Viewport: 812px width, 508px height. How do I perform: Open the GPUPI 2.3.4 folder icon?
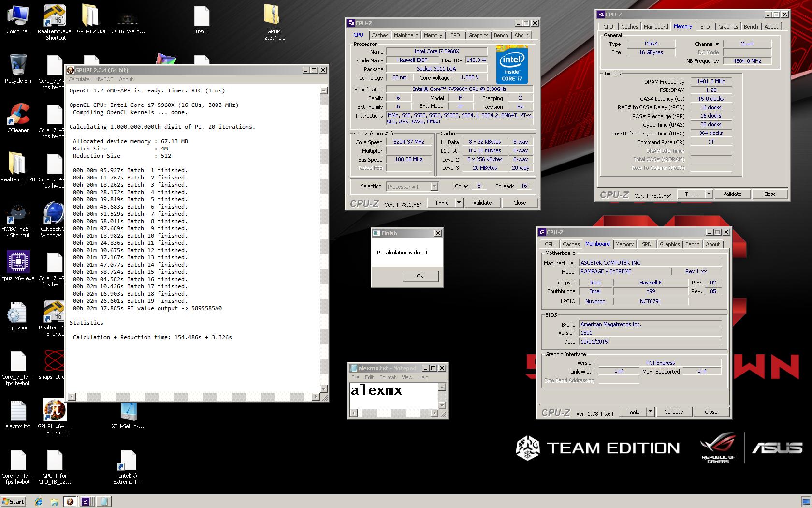(x=91, y=19)
